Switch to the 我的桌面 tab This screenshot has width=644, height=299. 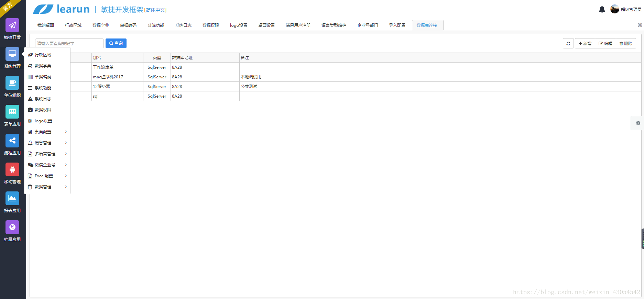point(46,25)
